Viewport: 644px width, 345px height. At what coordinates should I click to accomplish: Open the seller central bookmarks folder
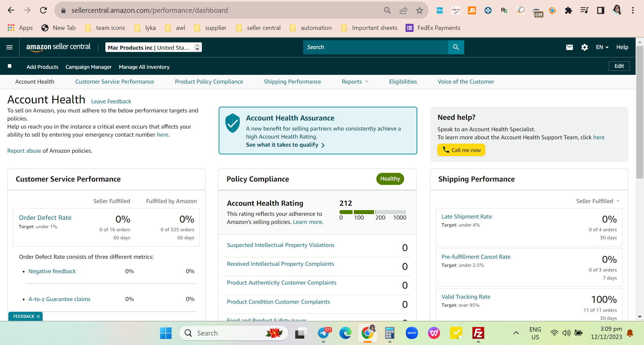tap(258, 28)
